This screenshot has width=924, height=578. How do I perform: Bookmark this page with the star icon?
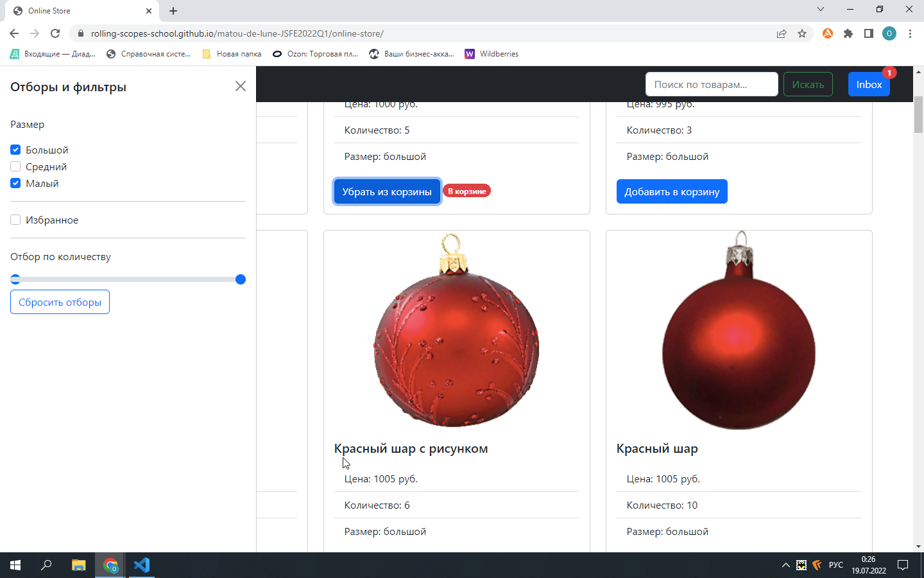pyautogui.click(x=803, y=33)
